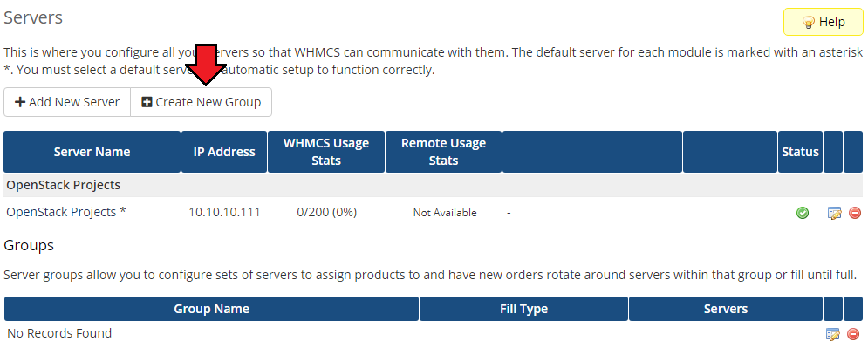This screenshot has height=362, width=868.
Task: Click the Add New Server button
Action: 67,102
